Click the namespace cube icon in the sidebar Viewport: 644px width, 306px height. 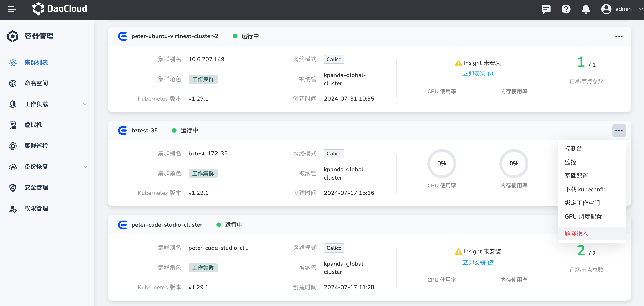[12, 83]
